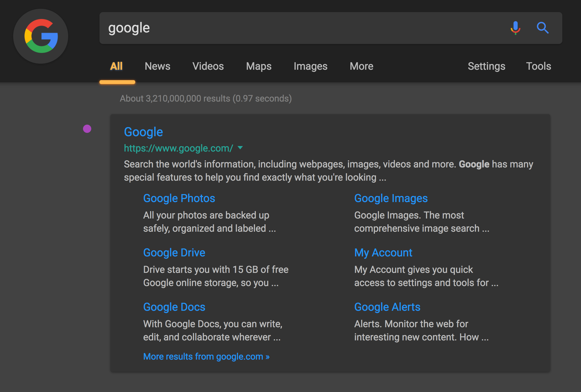Open Settings in the search bar menu
581x392 pixels.
(486, 66)
